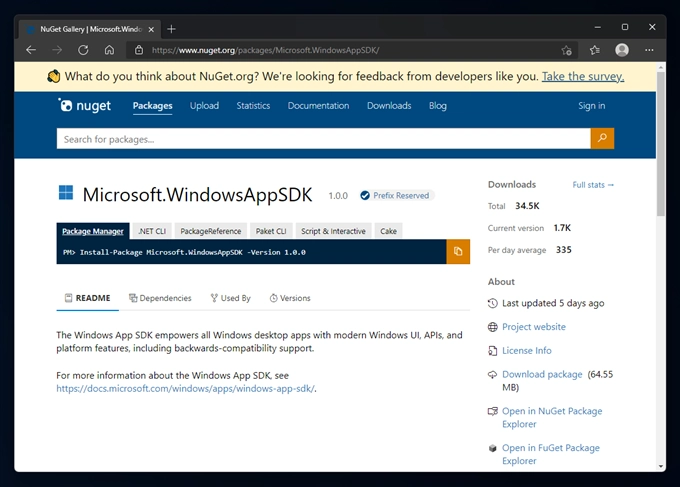
Task: Click the Prefix Reserved label
Action: (x=401, y=196)
